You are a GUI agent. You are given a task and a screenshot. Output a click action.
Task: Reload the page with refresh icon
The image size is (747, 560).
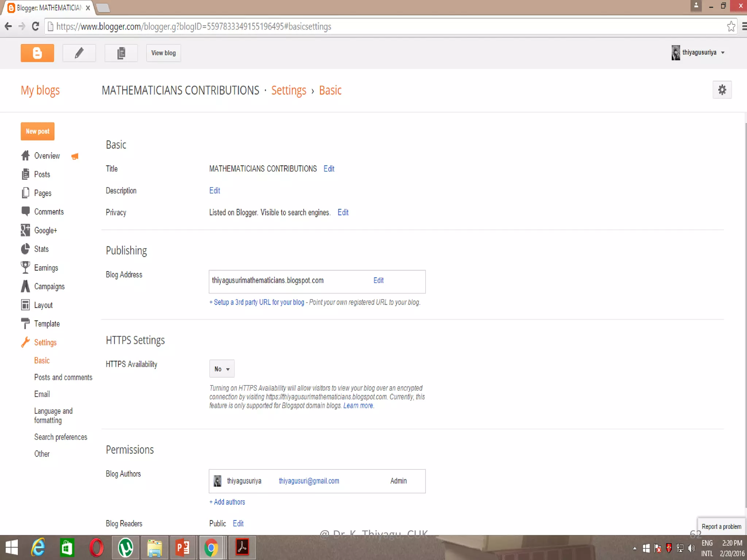pyautogui.click(x=35, y=27)
